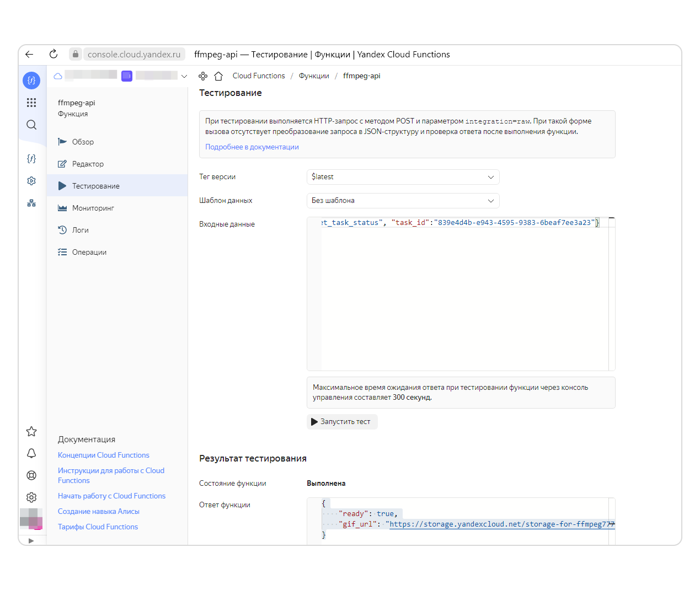700x590 pixels.
Task: Open Редактор section
Action: [x=117, y=164]
